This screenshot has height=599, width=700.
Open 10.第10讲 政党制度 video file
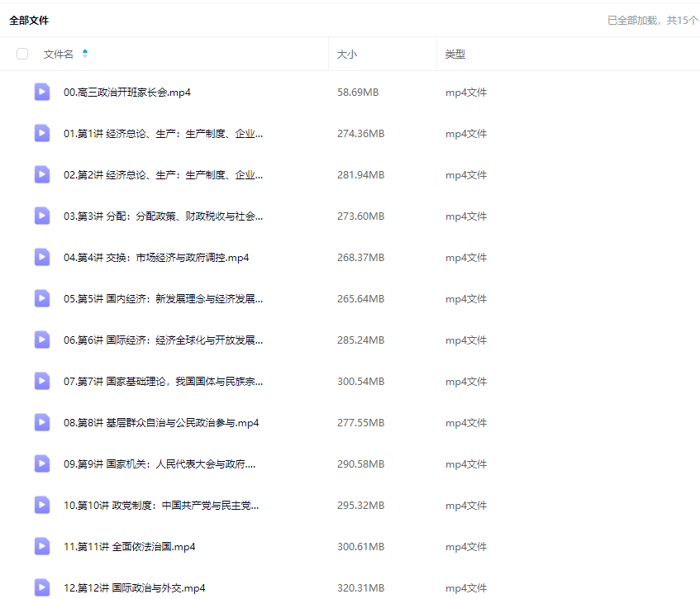click(x=161, y=505)
